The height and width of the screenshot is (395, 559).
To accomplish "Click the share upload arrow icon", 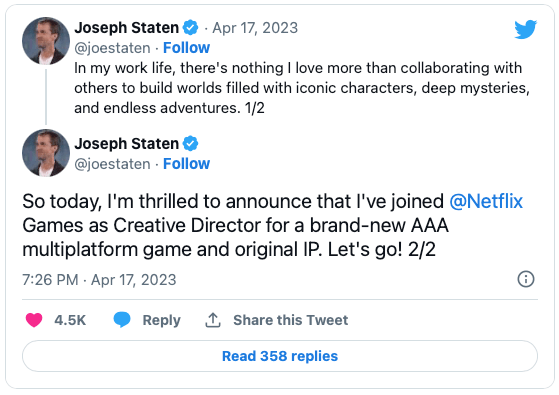I will coord(213,320).
